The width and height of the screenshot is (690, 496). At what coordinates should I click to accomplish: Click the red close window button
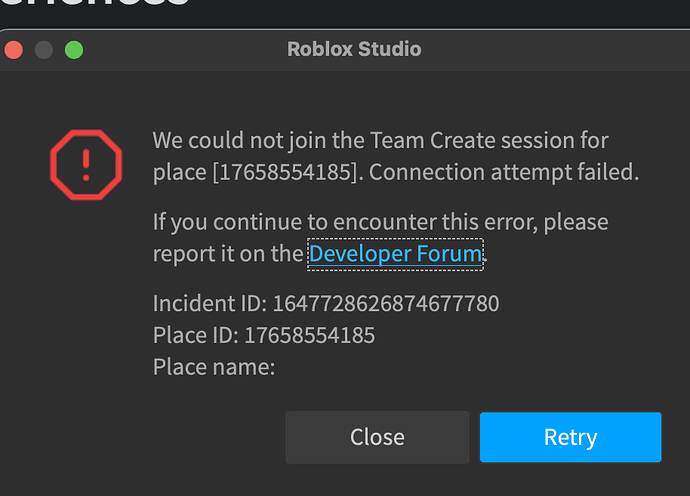[x=13, y=49]
